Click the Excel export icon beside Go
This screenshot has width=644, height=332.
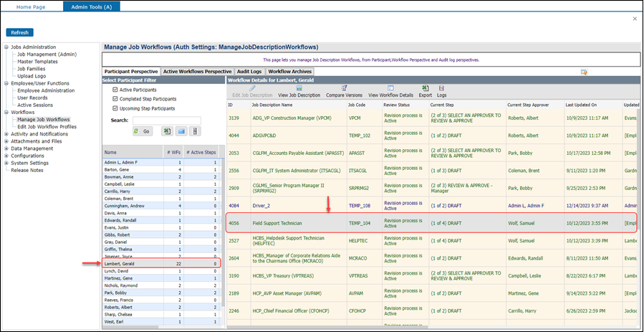click(x=167, y=131)
